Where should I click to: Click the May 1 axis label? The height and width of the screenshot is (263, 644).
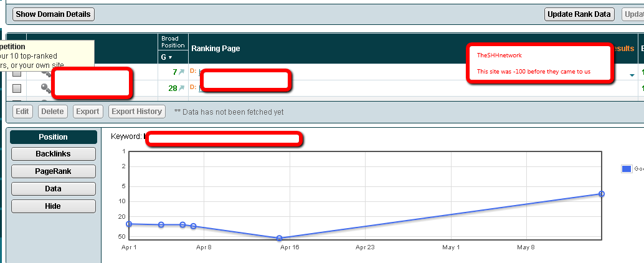451,247
